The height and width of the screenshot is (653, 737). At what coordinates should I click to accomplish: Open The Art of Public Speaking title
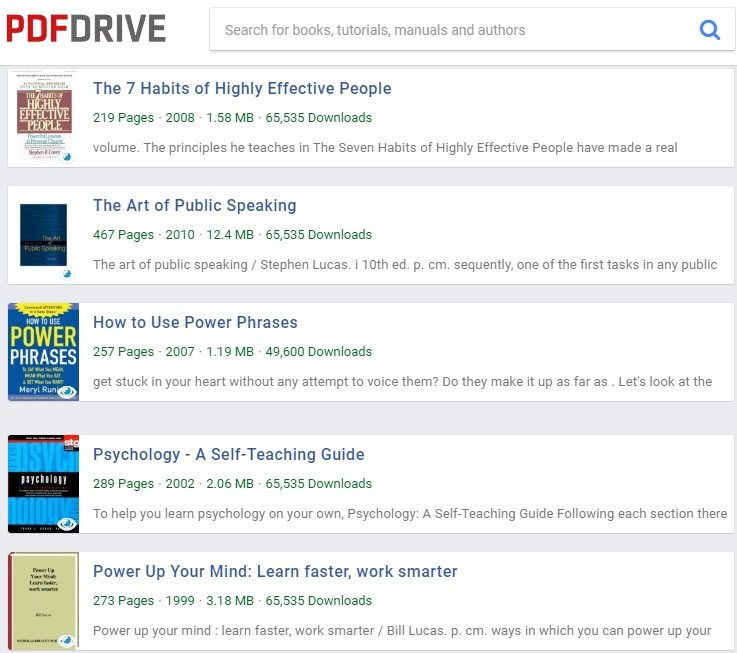[x=195, y=205]
